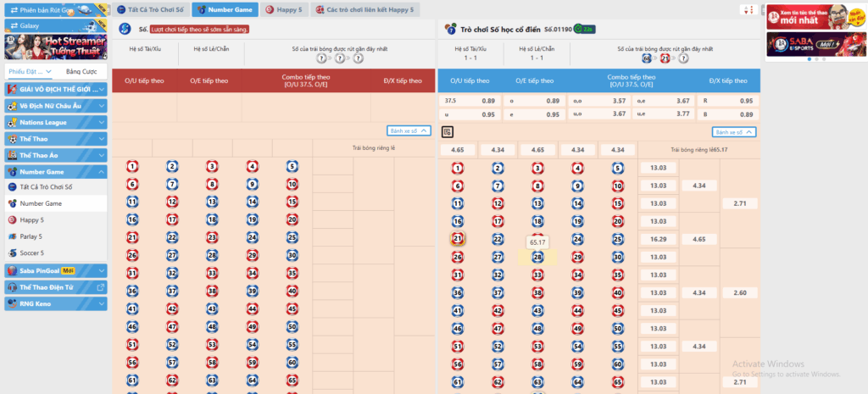Select Tất Cả Trò Chơi Số in sidebar
Image resolution: width=868 pixels, height=394 pixels.
pyautogui.click(x=56, y=187)
